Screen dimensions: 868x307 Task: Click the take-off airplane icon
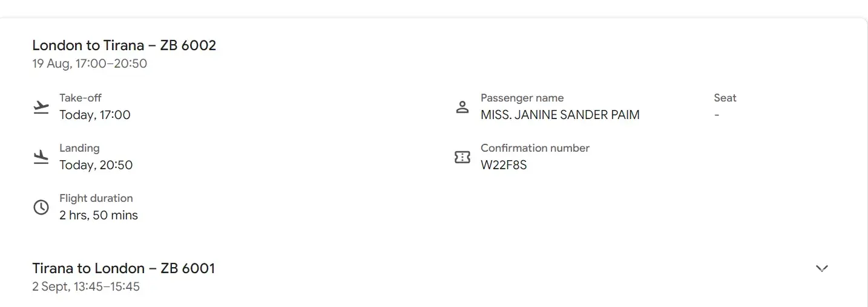(41, 108)
